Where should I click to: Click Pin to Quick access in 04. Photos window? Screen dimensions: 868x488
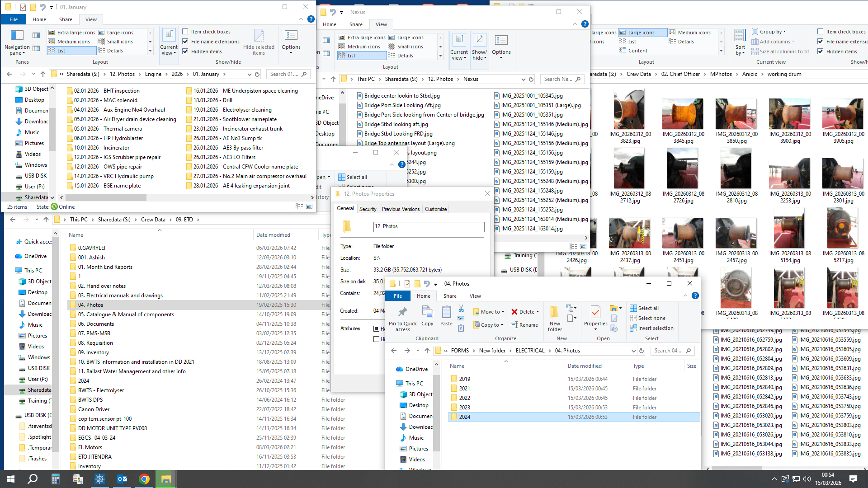[402, 319]
